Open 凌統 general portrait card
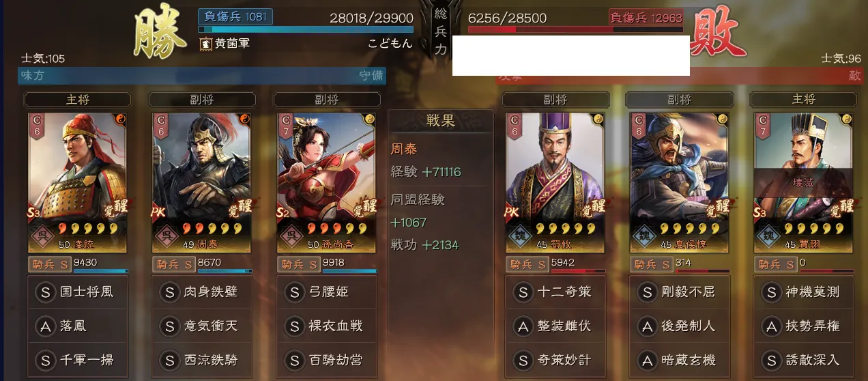This screenshot has width=868, height=381. coord(77,182)
